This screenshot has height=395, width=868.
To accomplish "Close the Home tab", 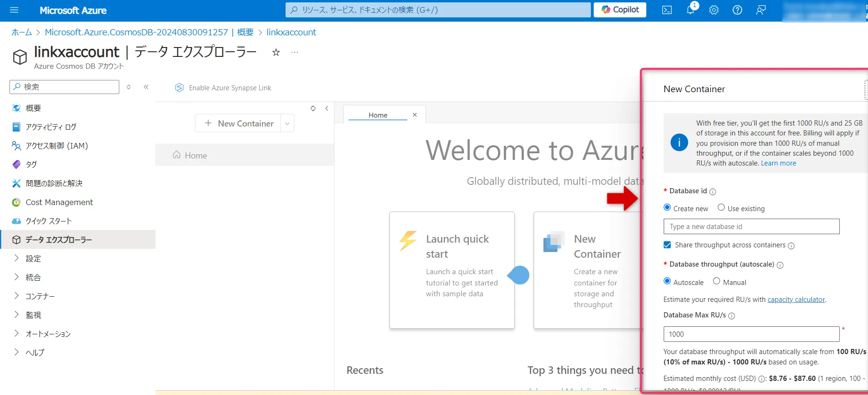I will tap(415, 115).
